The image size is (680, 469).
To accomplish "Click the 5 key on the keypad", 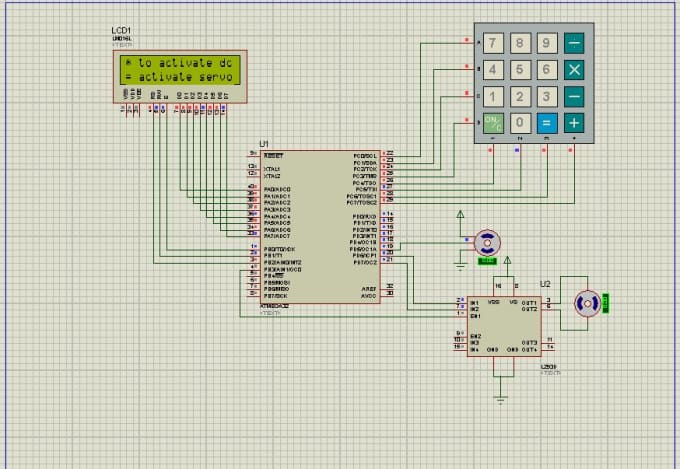I will point(520,69).
